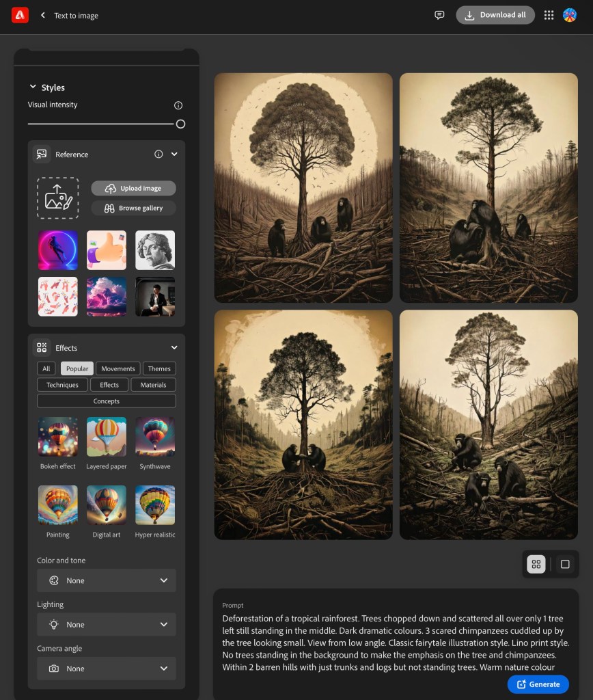Open the Lighting dropdown
The image size is (593, 700).
pos(107,624)
